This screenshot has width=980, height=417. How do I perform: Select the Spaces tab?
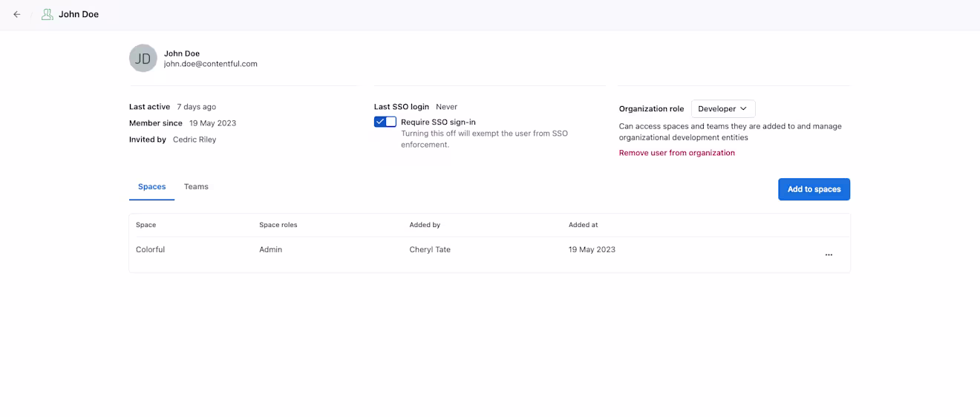pos(151,187)
